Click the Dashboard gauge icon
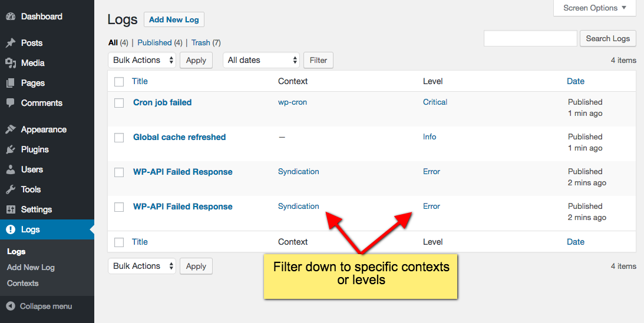This screenshot has height=323, width=644. tap(11, 17)
